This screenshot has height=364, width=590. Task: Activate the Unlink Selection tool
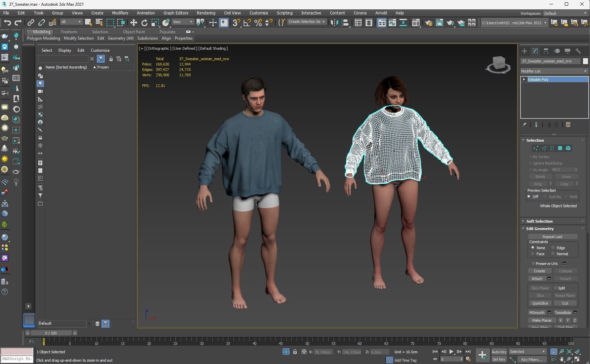click(42, 22)
